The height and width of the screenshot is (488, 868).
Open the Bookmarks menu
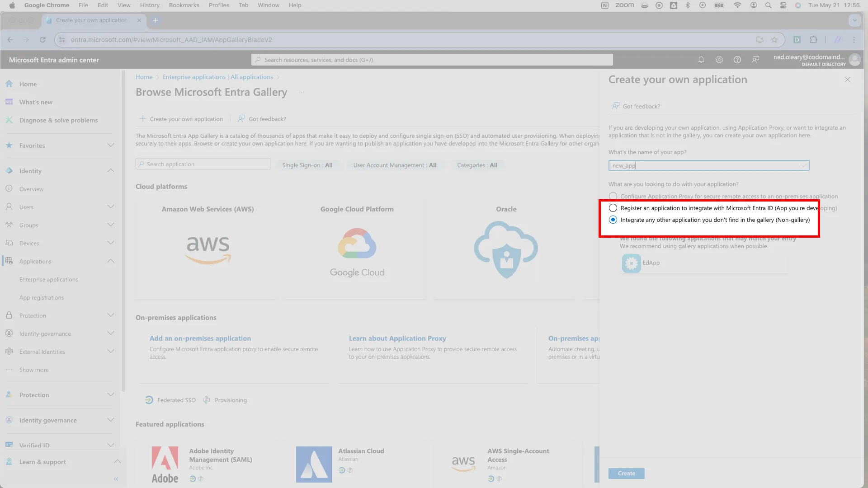click(x=184, y=5)
